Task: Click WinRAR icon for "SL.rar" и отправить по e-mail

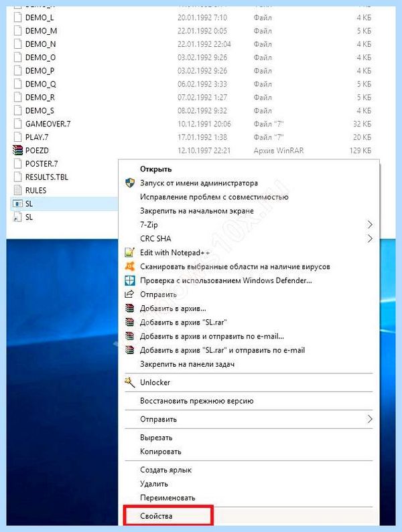Action: point(130,350)
